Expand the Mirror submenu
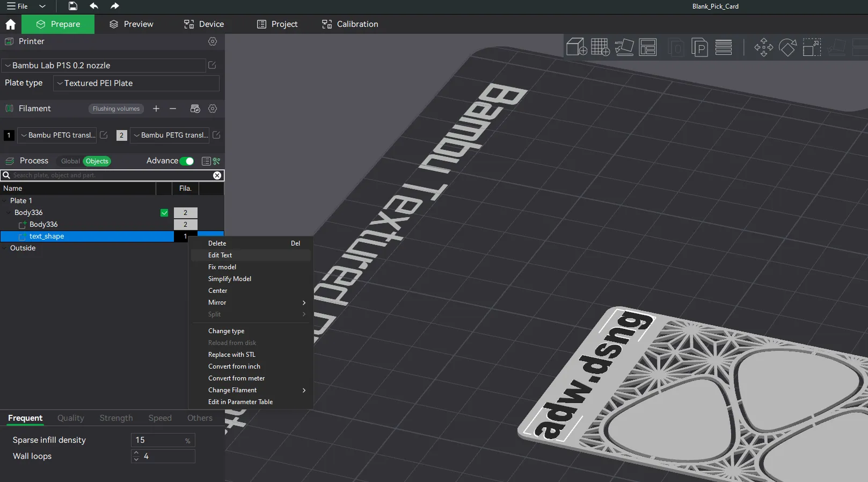Image resolution: width=868 pixels, height=482 pixels. [251, 303]
